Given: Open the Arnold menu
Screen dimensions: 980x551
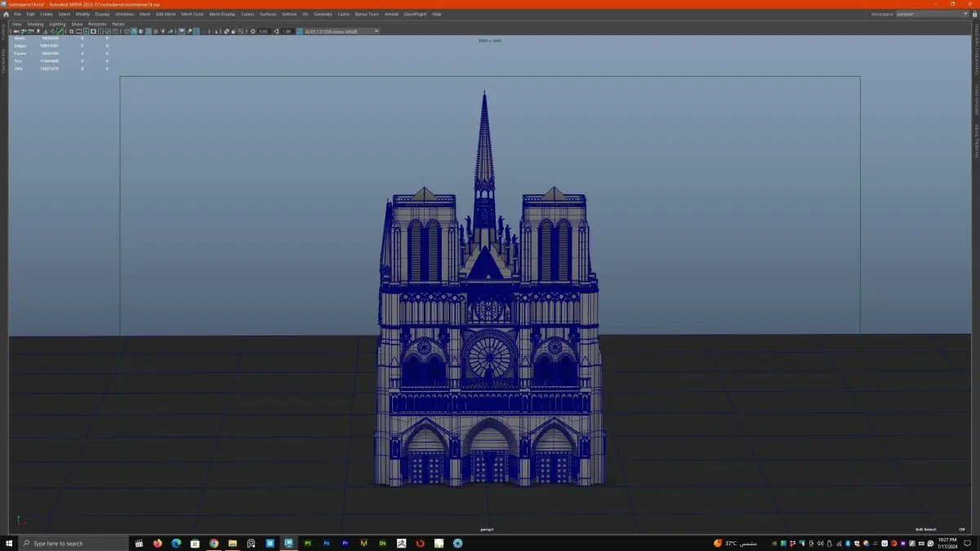Looking at the screenshot, I should coord(391,14).
